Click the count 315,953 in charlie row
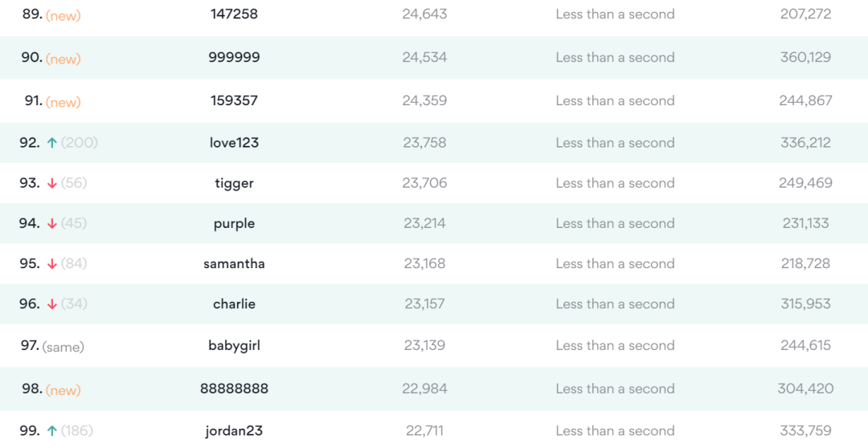The width and height of the screenshot is (868, 448). (x=805, y=303)
